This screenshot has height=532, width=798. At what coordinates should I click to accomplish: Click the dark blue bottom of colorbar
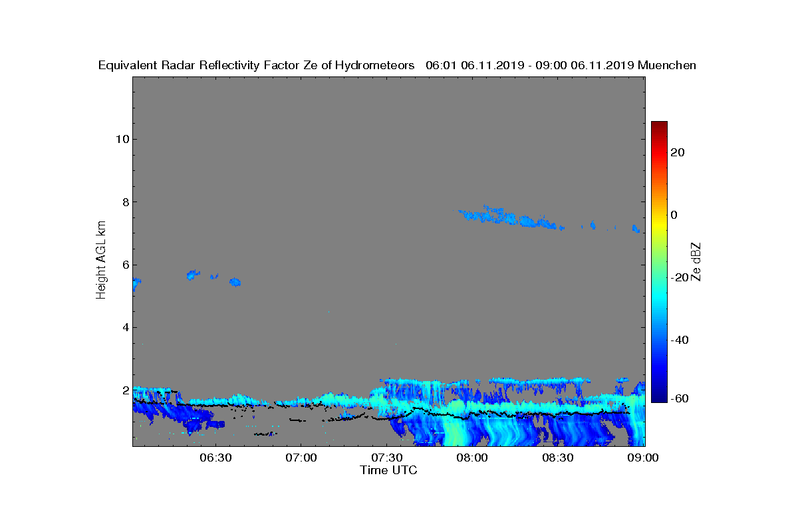coord(659,398)
